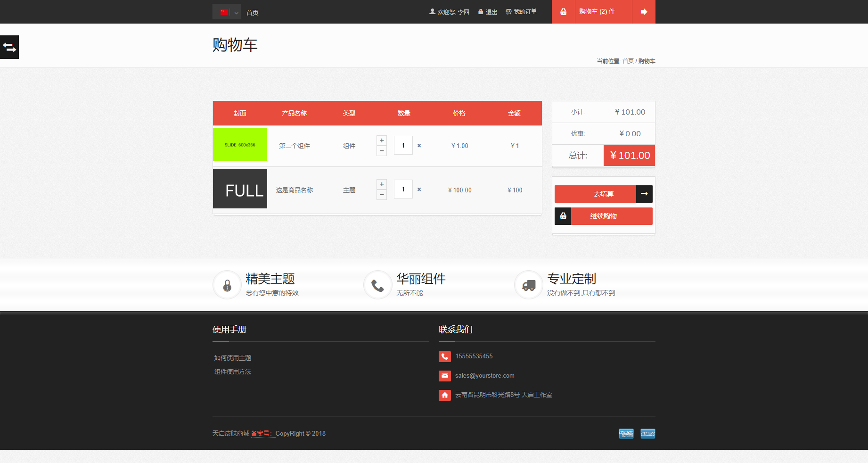868x463 pixels.
Task: Click the phone icon beside 华丽组件
Action: click(377, 285)
